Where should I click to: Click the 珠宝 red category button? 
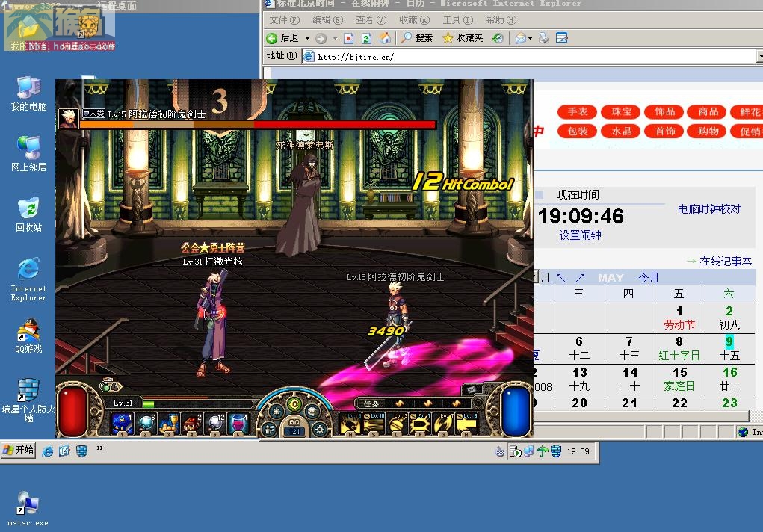click(x=620, y=112)
